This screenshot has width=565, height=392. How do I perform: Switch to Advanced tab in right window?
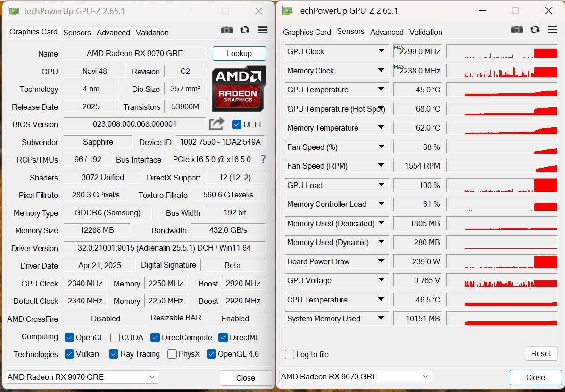(x=387, y=32)
